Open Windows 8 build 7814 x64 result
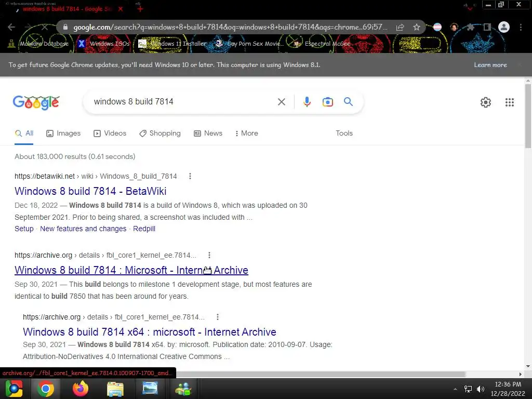Viewport: 532px width, 399px height. (x=149, y=332)
